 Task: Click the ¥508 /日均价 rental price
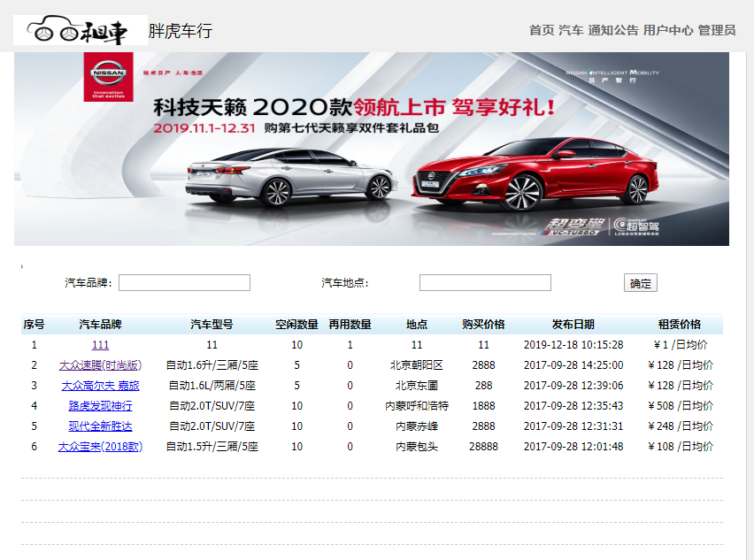tap(680, 406)
